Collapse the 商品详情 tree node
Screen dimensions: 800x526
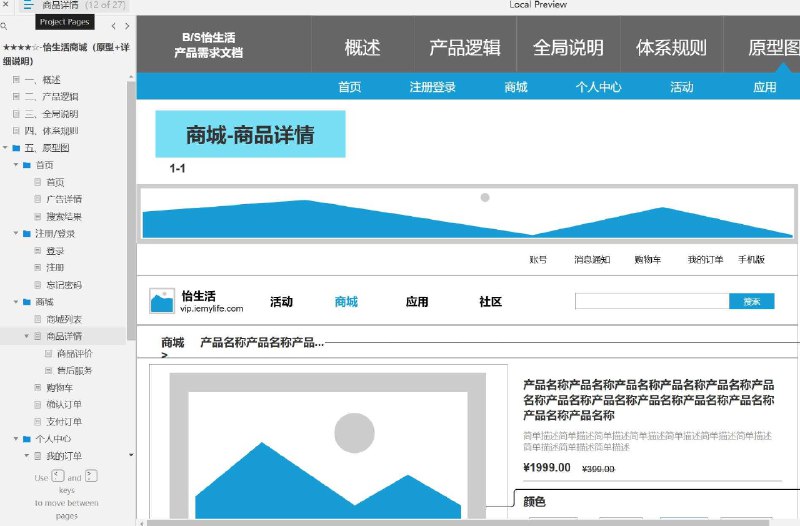point(27,336)
